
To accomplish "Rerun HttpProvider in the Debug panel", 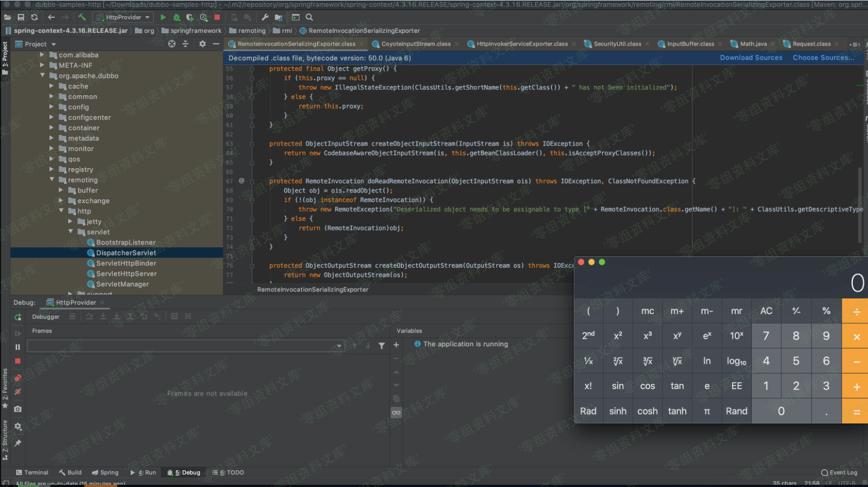I will [x=18, y=317].
